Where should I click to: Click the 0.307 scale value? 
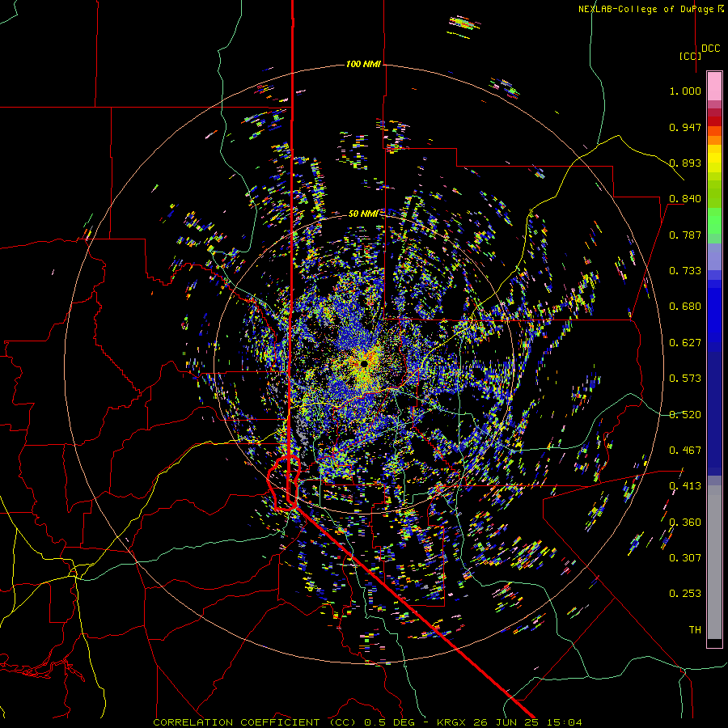click(685, 558)
